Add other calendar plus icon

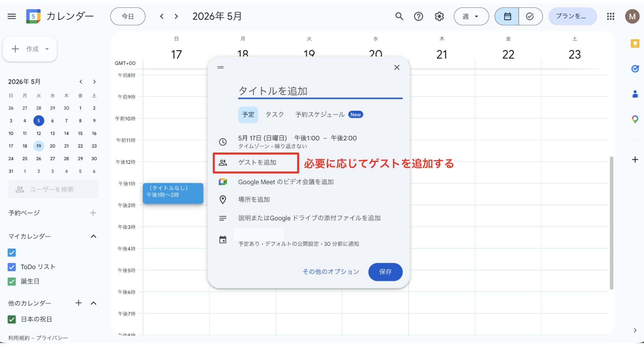[x=79, y=303]
